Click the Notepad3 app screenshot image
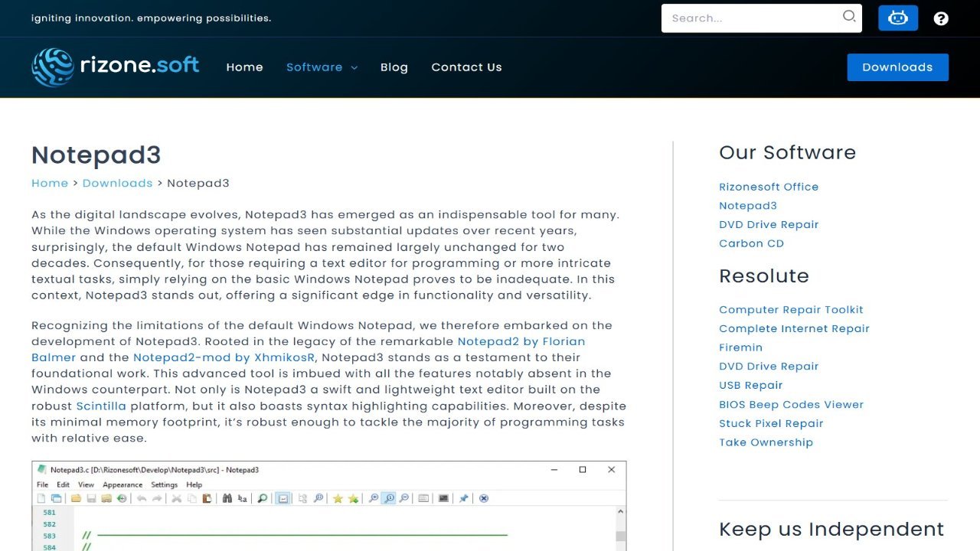 (329, 506)
